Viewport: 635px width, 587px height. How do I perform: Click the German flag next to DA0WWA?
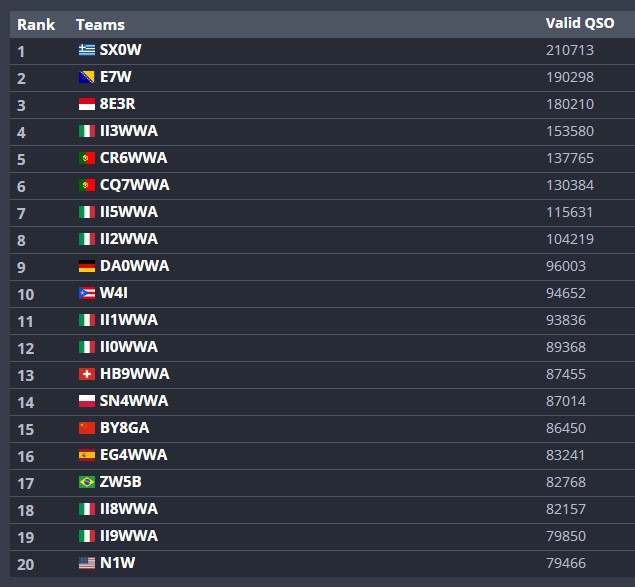coord(87,266)
